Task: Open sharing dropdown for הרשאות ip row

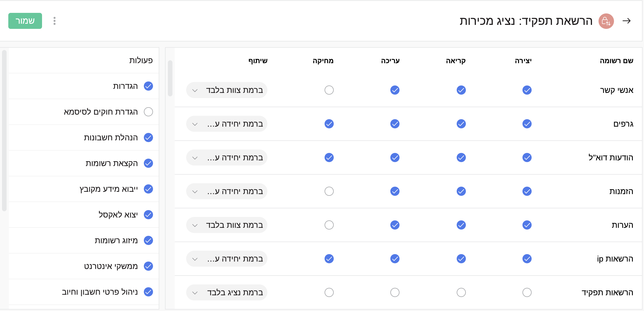Action: pyautogui.click(x=226, y=259)
